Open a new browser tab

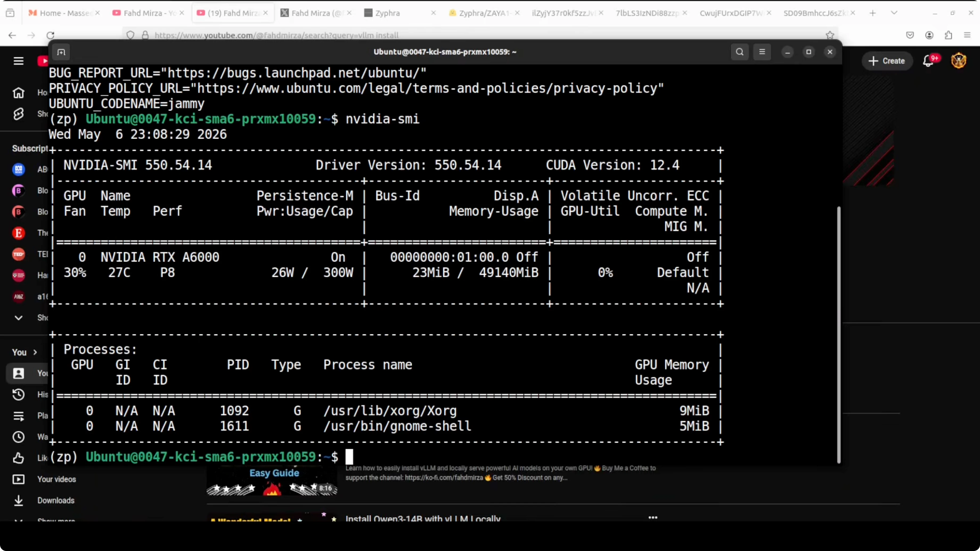(x=873, y=13)
